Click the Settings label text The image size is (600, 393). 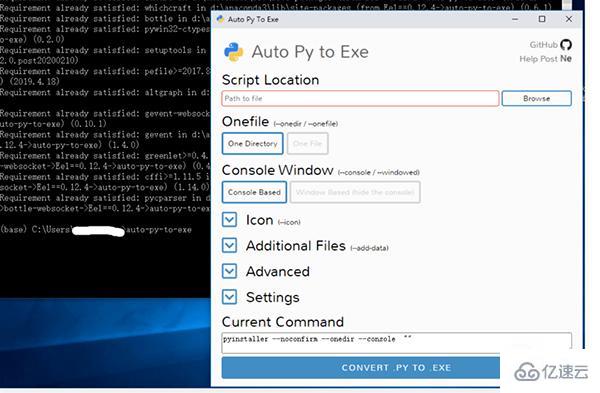click(x=272, y=297)
